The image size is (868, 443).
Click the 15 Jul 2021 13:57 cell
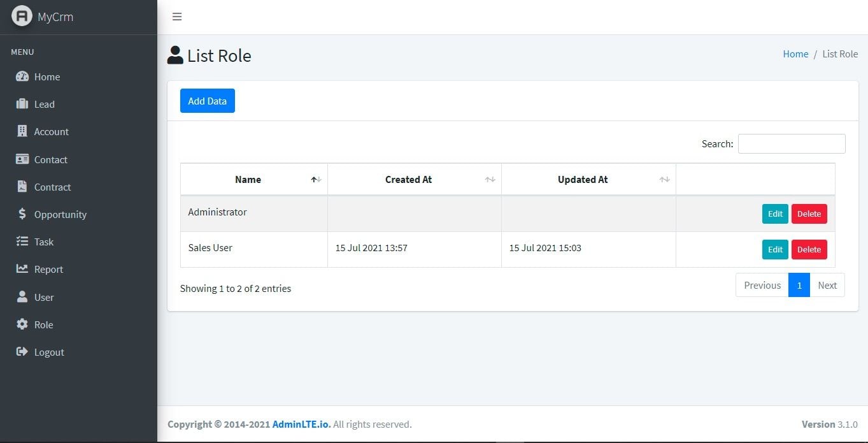(x=415, y=249)
